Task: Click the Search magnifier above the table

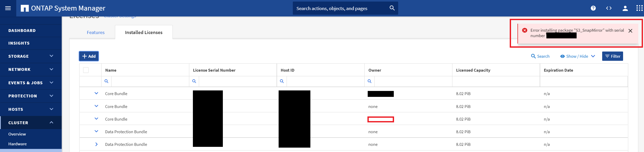Action: pyautogui.click(x=533, y=56)
